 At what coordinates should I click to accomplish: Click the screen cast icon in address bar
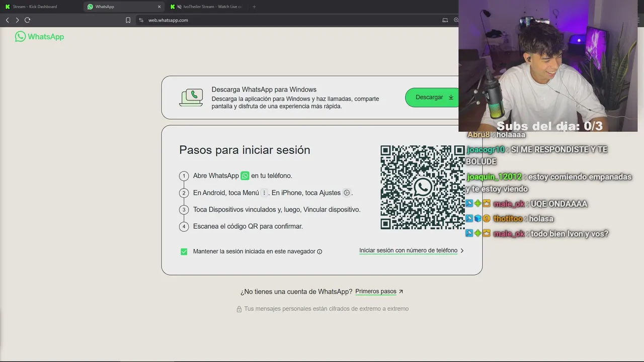pos(445,20)
